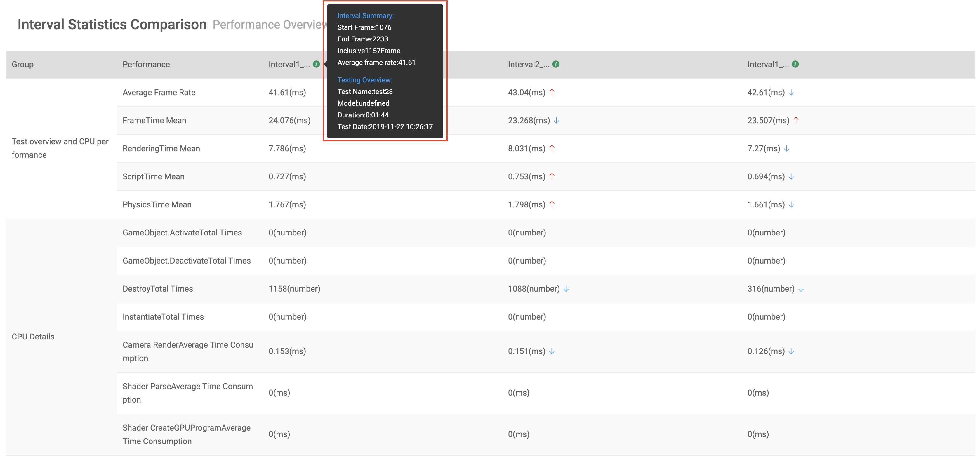Image resolution: width=980 pixels, height=461 pixels.
Task: Click the Group column header
Action: (x=22, y=64)
